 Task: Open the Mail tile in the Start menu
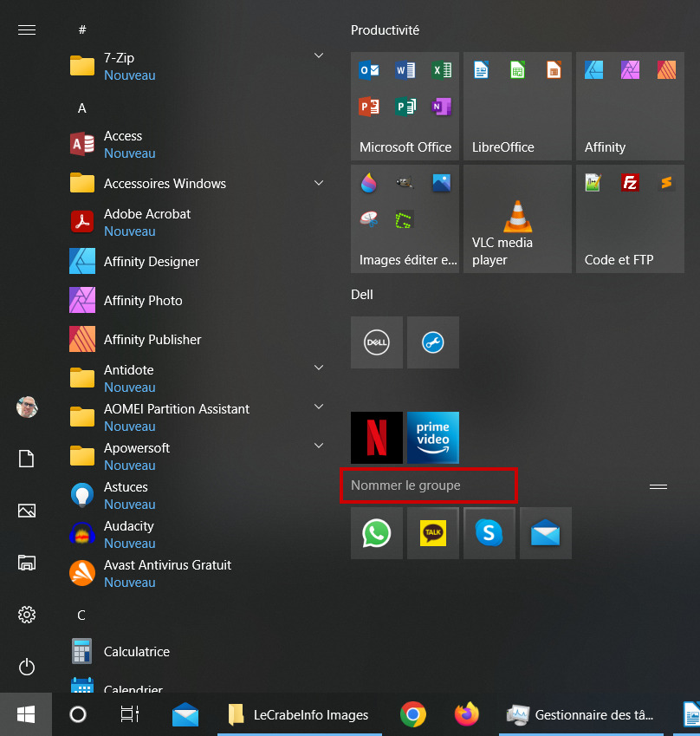coord(545,533)
